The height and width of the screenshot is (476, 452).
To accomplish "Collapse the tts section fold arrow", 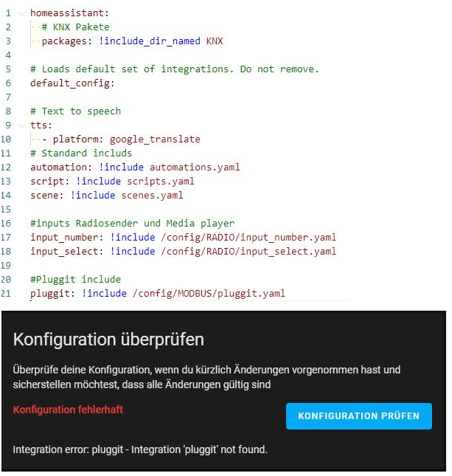I will click(x=22, y=125).
